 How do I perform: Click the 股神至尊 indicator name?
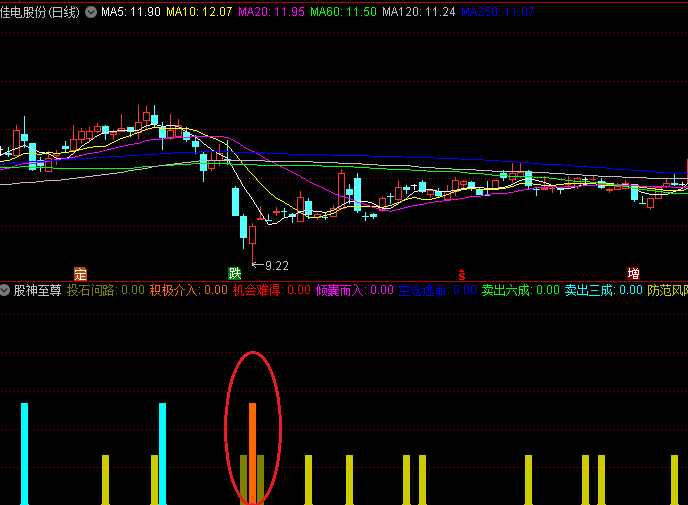pyautogui.click(x=37, y=290)
